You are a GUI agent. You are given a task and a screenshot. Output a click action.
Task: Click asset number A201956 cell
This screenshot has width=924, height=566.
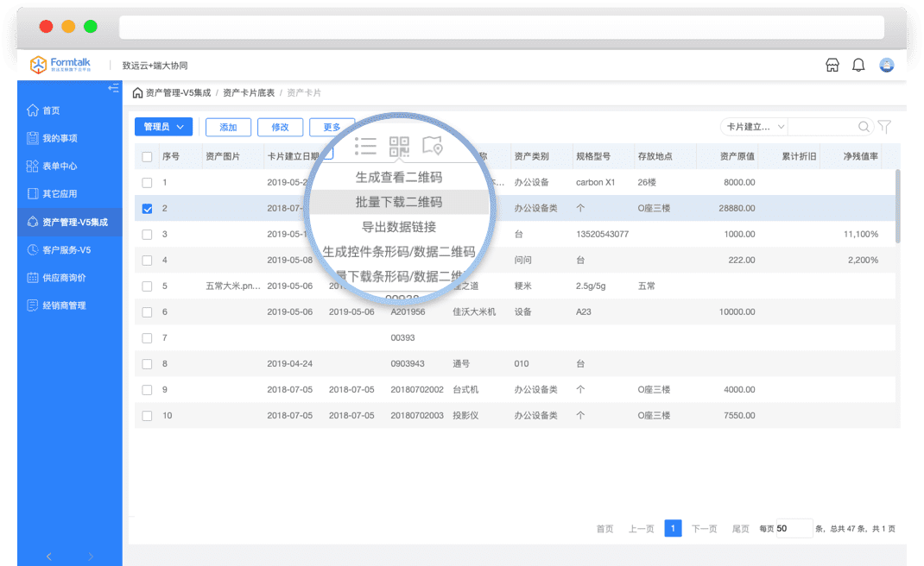pos(408,311)
